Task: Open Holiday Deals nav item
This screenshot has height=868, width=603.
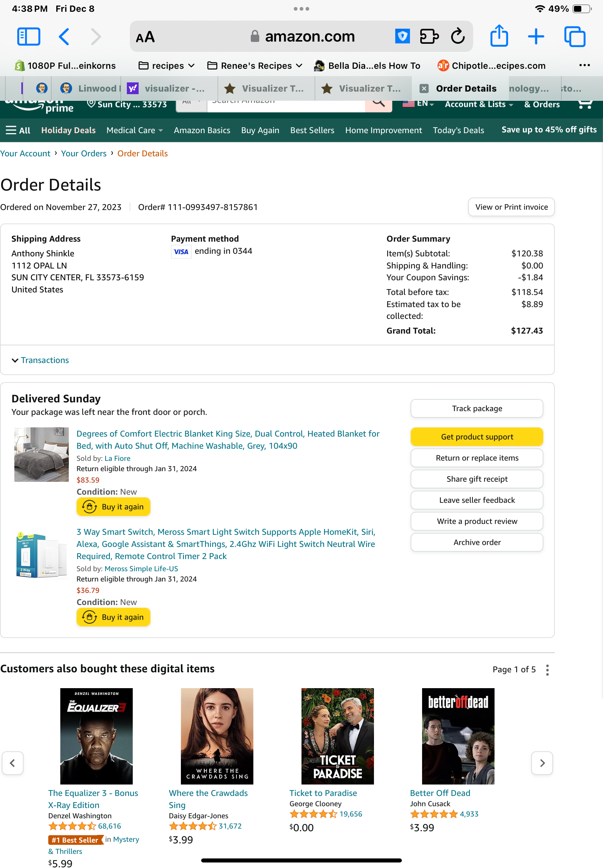Action: (68, 130)
